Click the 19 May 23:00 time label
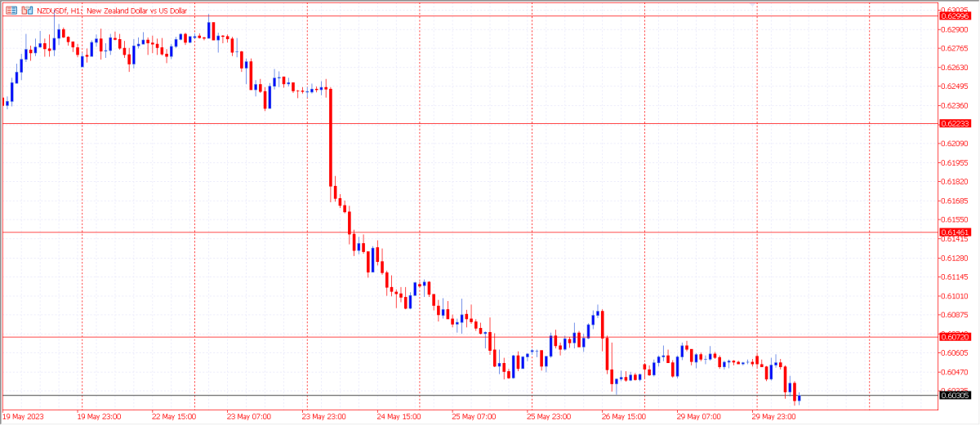 coord(99,417)
